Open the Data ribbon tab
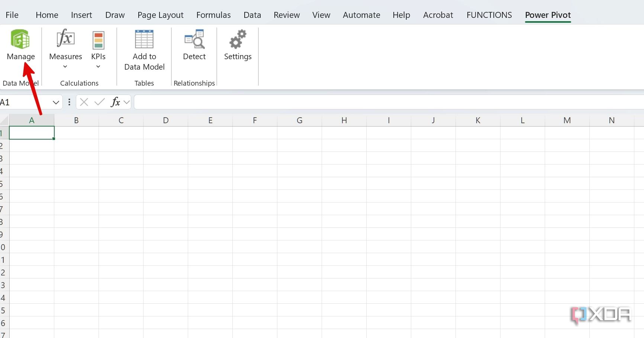 pos(252,15)
